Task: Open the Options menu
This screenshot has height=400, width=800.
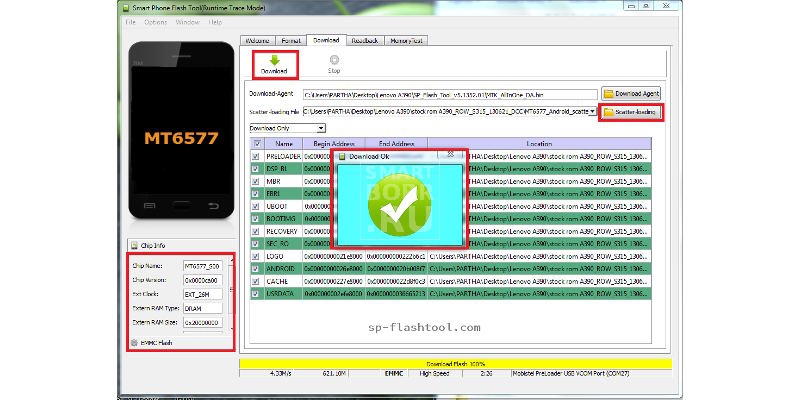Action: tap(155, 21)
